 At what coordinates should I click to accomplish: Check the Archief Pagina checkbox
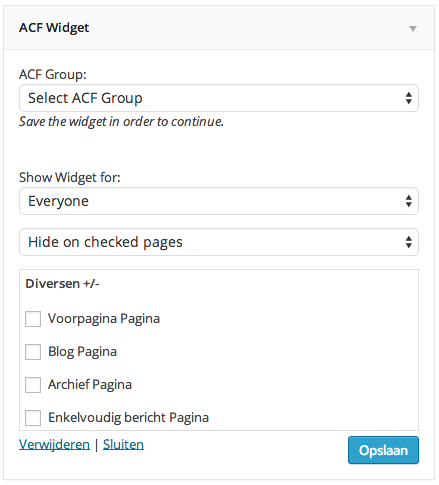click(33, 385)
